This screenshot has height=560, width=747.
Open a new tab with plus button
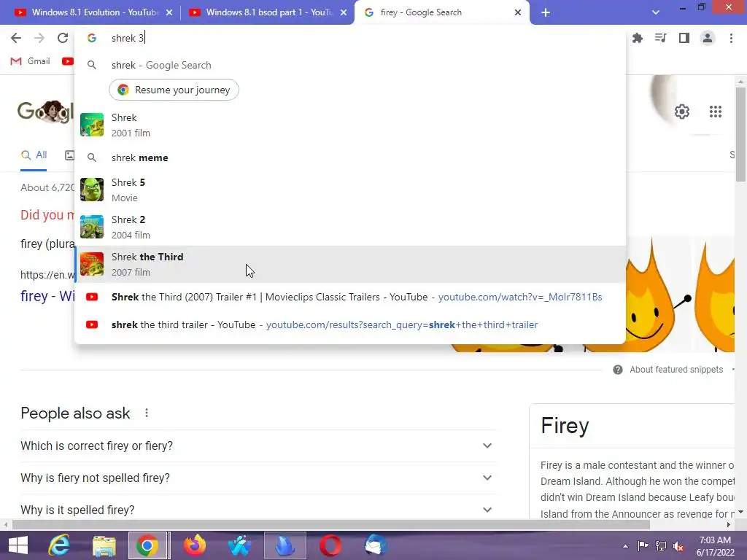pos(546,12)
